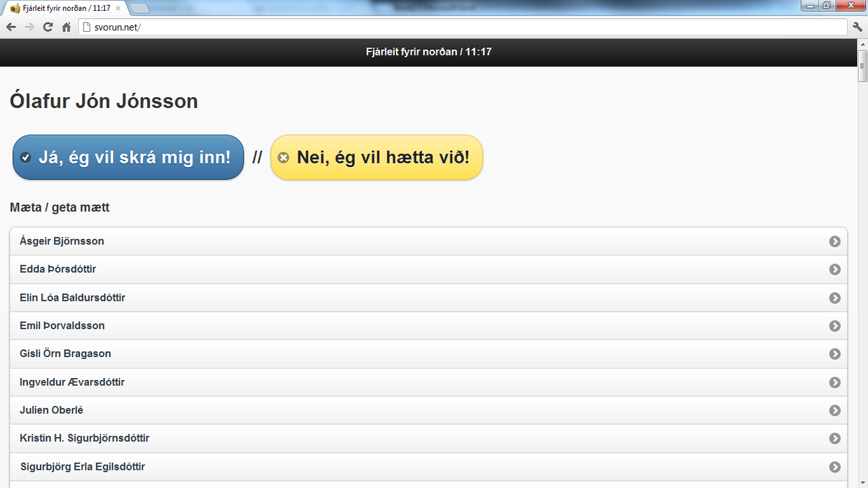Viewport: 868px width, 488px height.
Task: Open a new browser tab
Action: [139, 8]
